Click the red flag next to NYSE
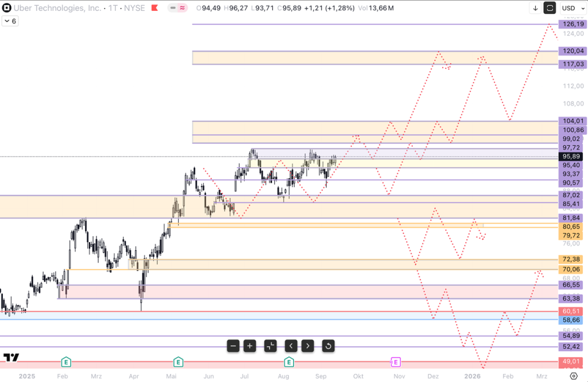This screenshot has width=588, height=382. tap(154, 8)
